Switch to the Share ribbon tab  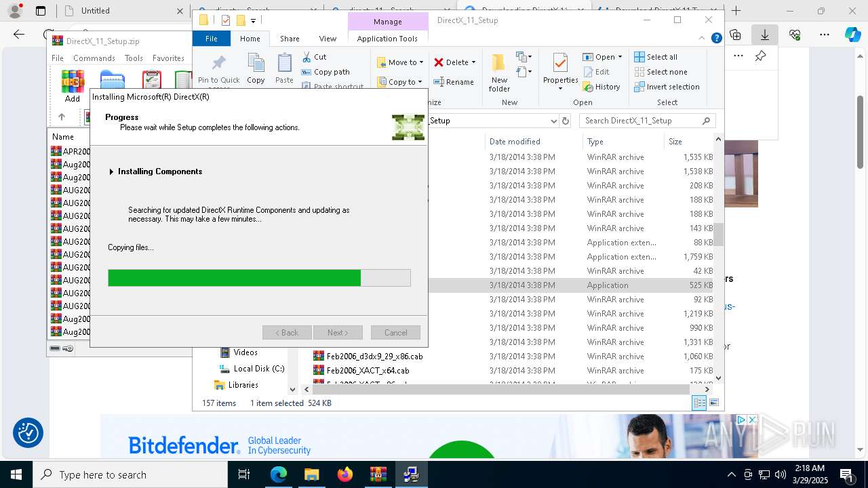click(x=290, y=39)
